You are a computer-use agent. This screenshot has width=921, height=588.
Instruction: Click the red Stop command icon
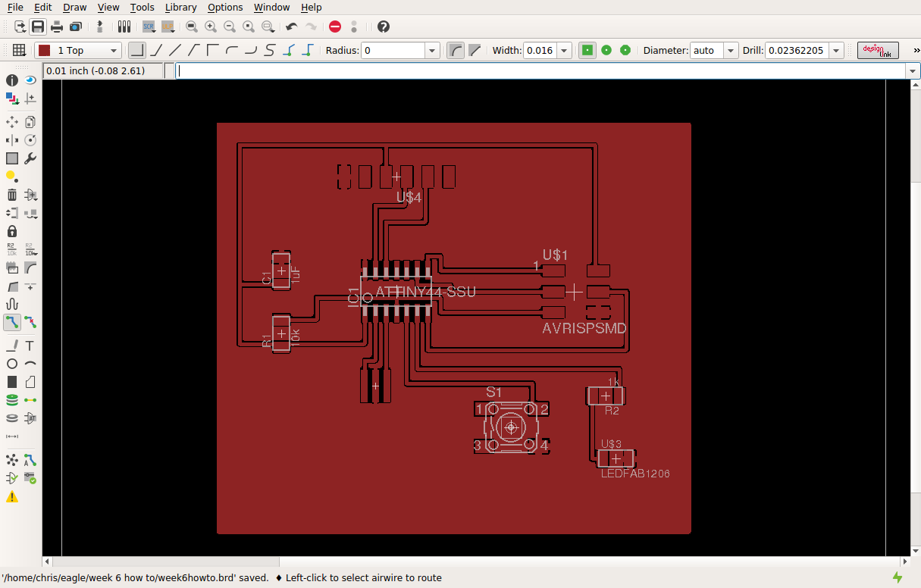[334, 27]
